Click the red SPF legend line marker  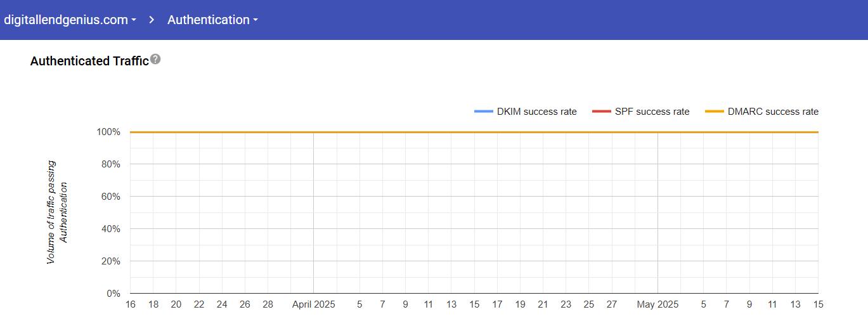pos(601,112)
